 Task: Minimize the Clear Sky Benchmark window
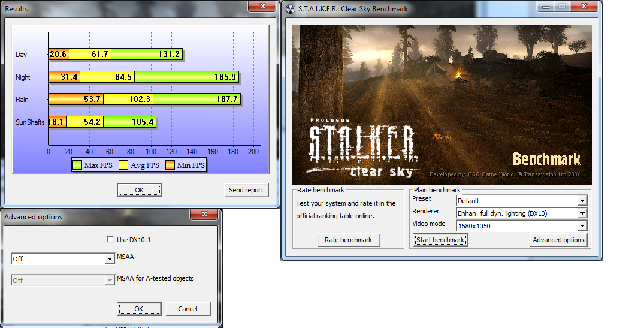[545, 6]
